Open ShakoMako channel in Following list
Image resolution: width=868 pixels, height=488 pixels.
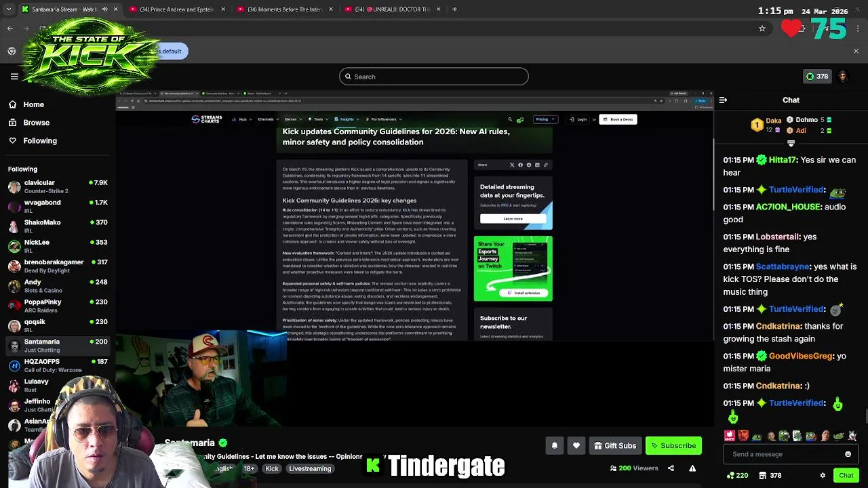[x=58, y=226]
